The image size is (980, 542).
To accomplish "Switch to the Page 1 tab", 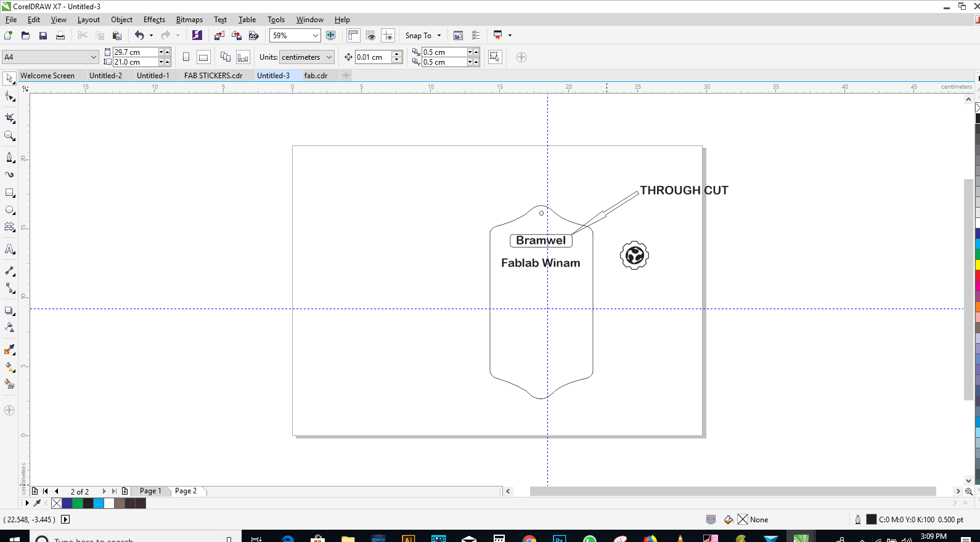I will (150, 491).
